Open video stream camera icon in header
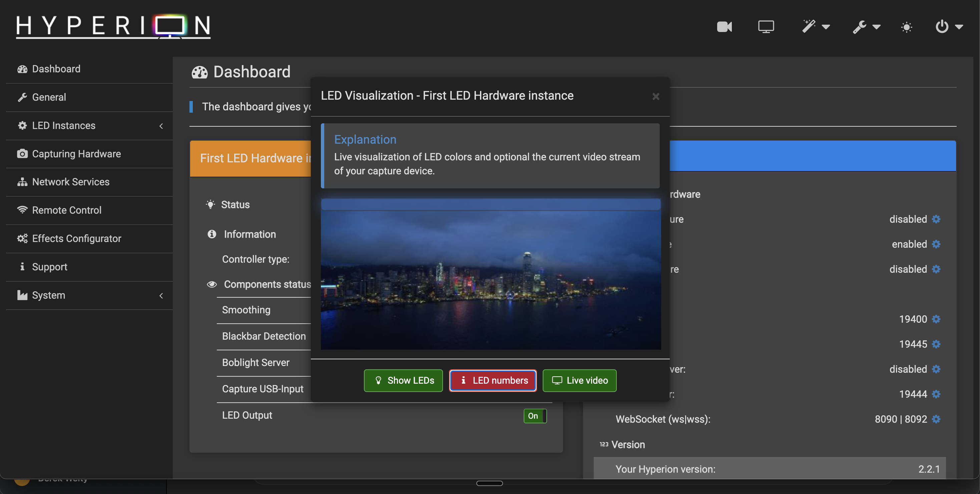Viewport: 980px width, 494px height. click(724, 27)
